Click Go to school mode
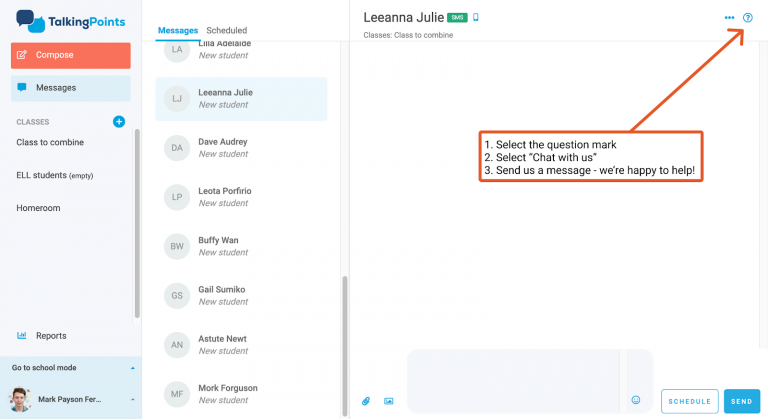Viewport: 768px width, 419px height. [44, 368]
